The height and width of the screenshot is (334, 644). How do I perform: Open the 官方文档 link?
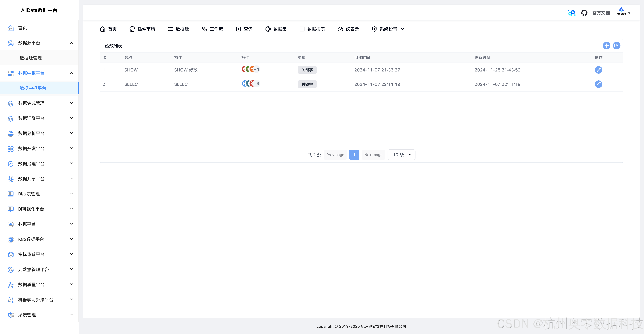click(x=601, y=13)
